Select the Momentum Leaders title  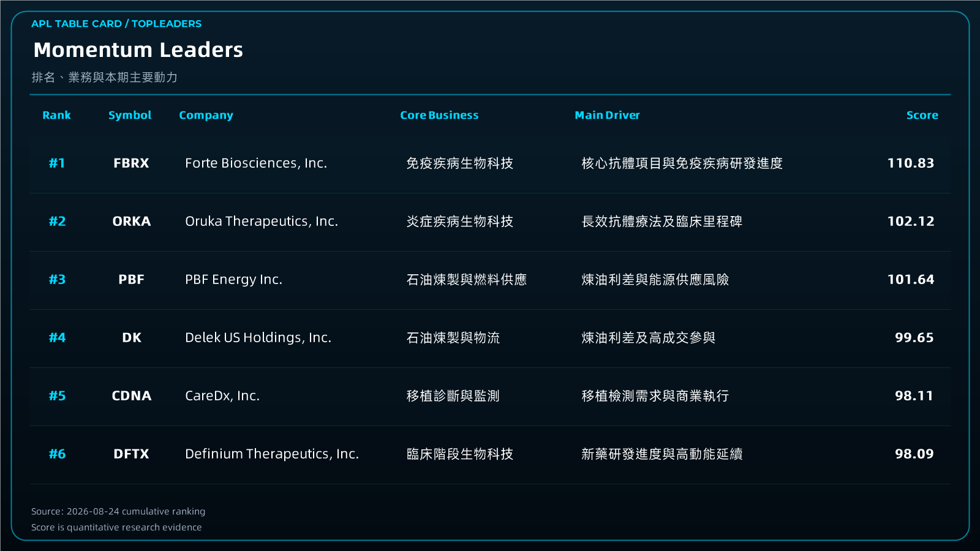(138, 50)
